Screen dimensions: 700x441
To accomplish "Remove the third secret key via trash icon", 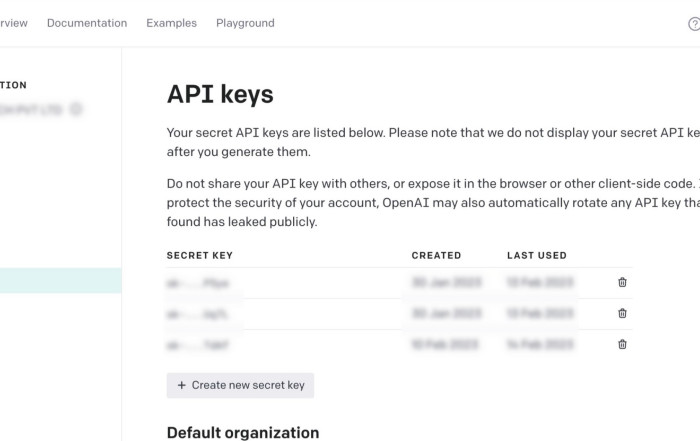I will 622,345.
